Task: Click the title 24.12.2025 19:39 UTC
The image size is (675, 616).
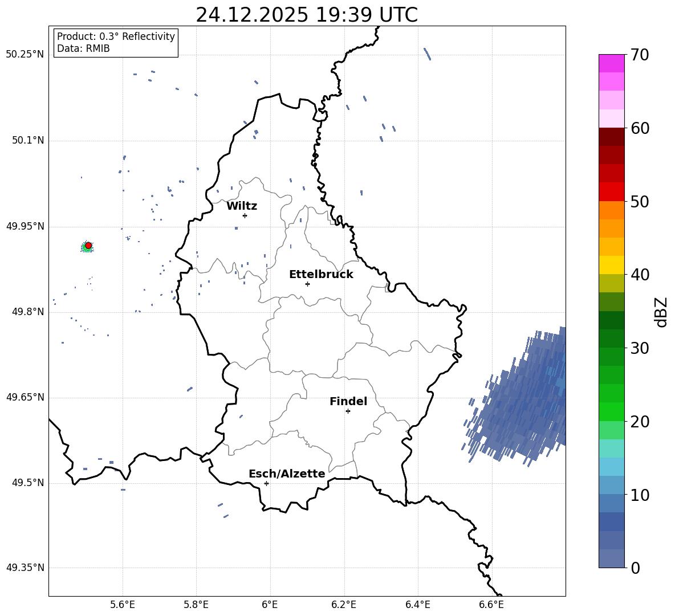Action: coord(307,15)
